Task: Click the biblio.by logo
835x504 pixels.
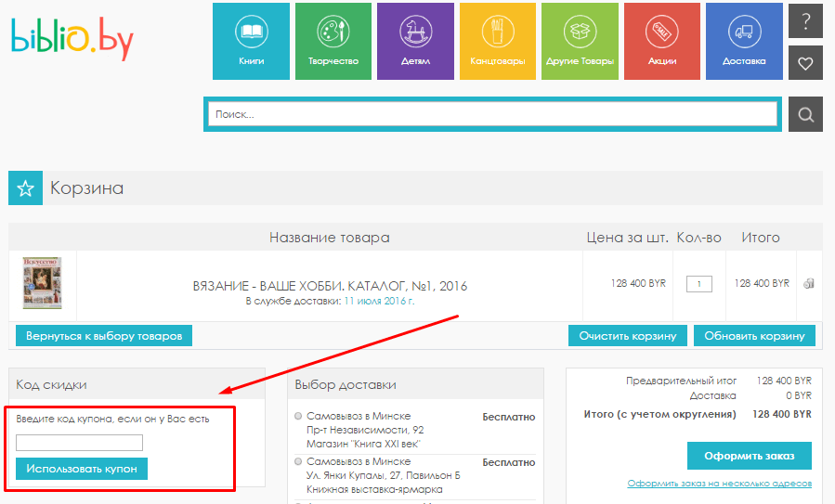Action: [x=72, y=38]
